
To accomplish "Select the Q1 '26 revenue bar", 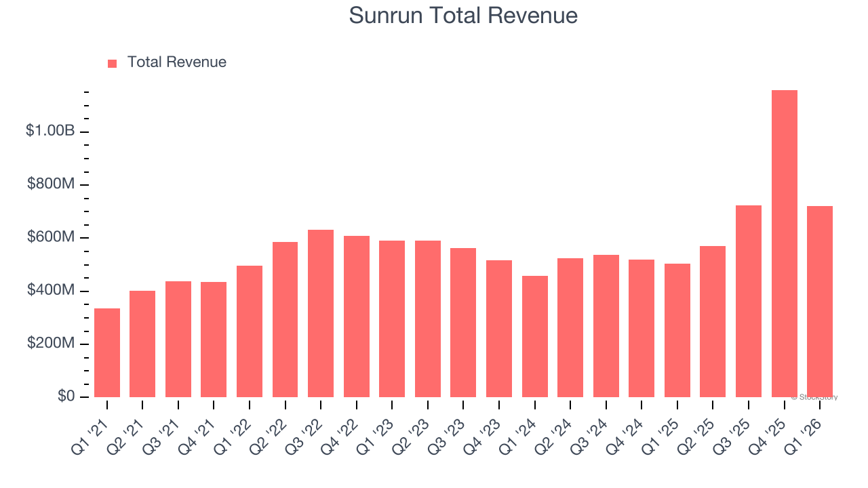I will 820,302.
